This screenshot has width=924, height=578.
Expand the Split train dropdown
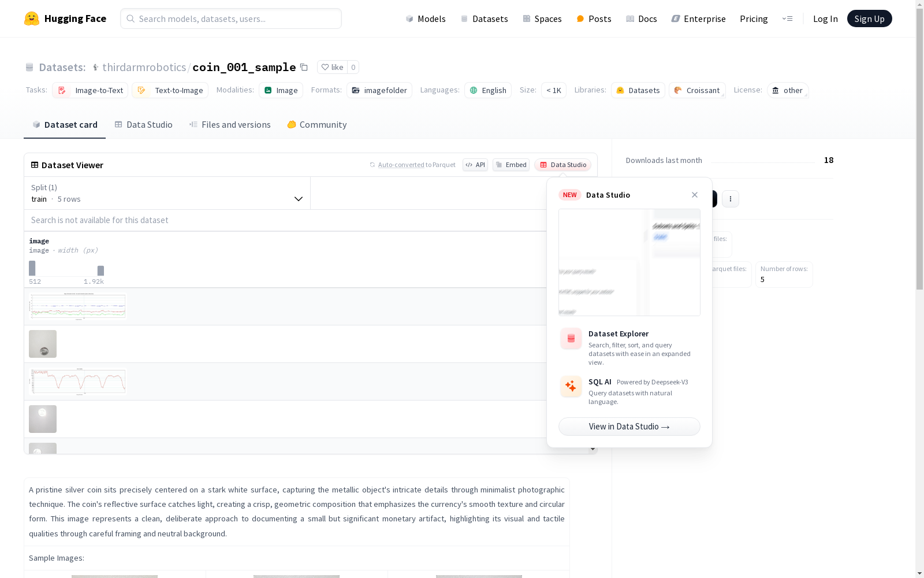pos(167,193)
